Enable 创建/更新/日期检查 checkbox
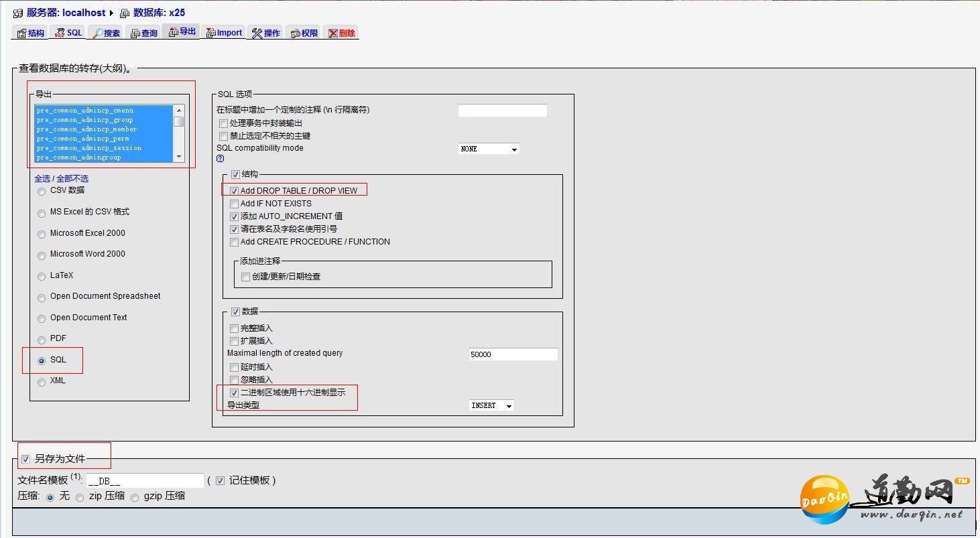 coord(245,277)
